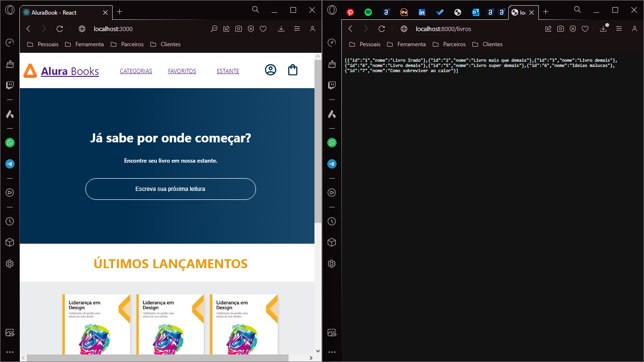This screenshot has width=644, height=362.
Task: Select the first Liderança em Design book cover
Action: [x=96, y=324]
